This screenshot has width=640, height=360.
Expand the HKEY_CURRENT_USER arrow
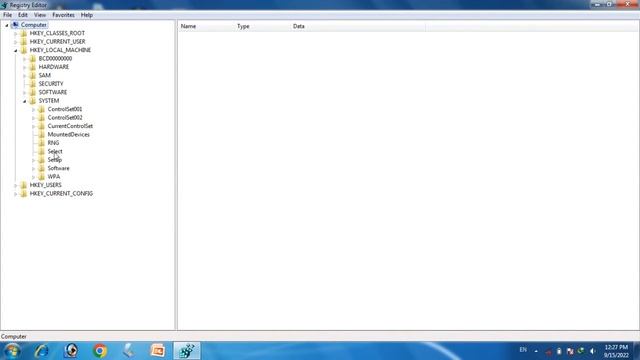click(16, 42)
